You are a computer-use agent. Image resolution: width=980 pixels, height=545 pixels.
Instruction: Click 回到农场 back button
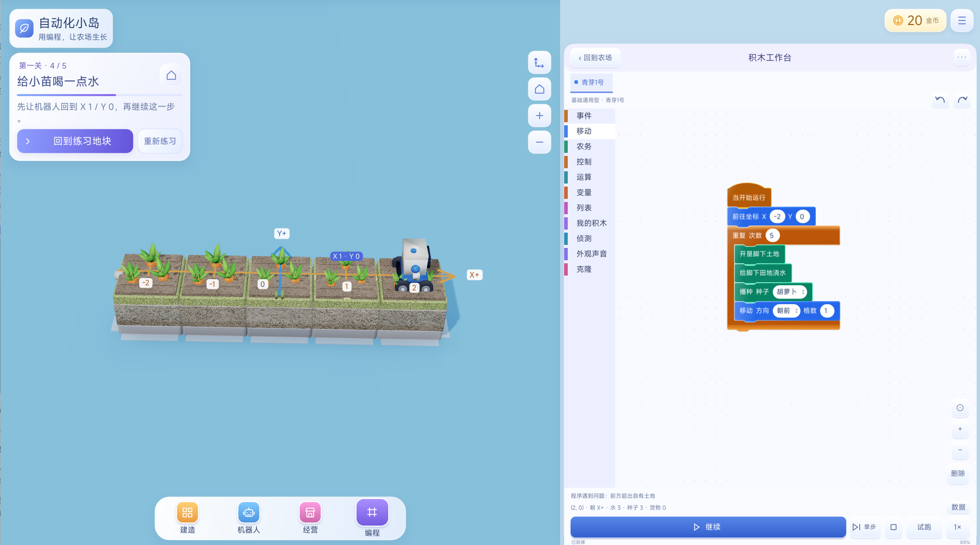pos(595,58)
